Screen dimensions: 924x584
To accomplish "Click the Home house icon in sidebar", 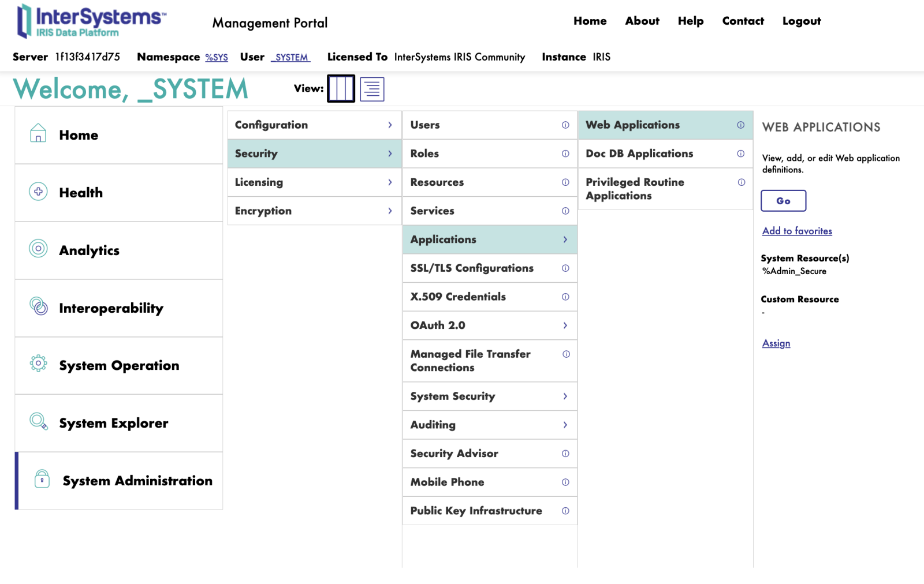I will [38, 133].
